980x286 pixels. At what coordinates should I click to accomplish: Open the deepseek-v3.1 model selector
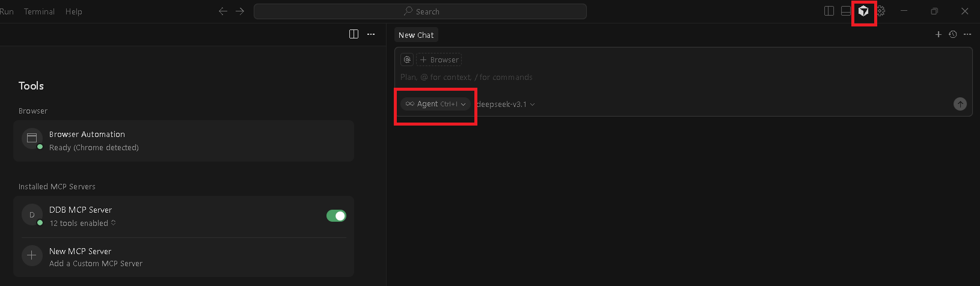pos(505,105)
